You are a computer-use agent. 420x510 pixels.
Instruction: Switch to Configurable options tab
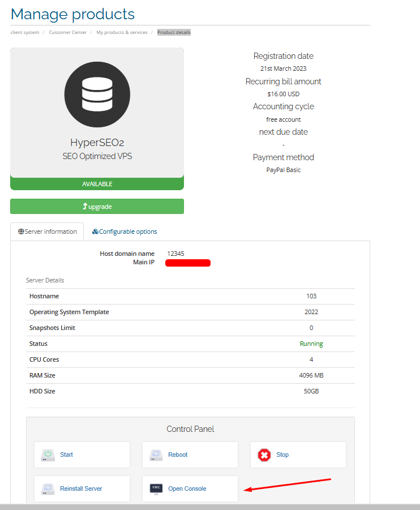[125, 232]
